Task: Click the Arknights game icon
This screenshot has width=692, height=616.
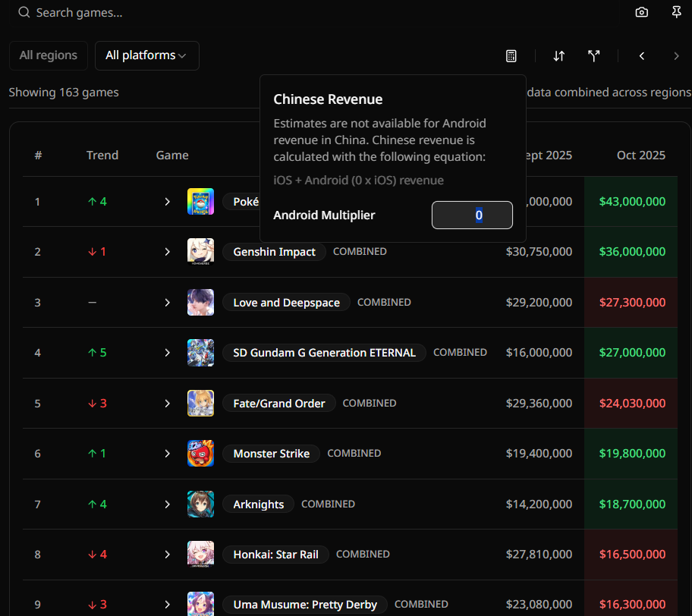Action: 200,504
